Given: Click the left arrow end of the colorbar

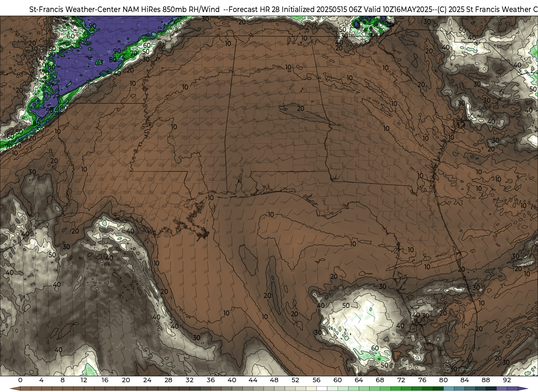Looking at the screenshot, I should (x=15, y=389).
